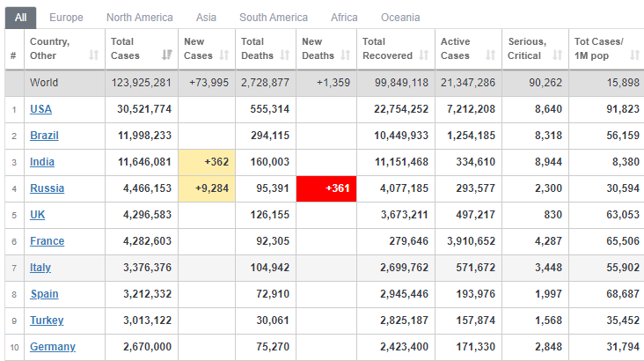
Task: Select Brazil active cases 1,254,185
Action: pos(471,136)
